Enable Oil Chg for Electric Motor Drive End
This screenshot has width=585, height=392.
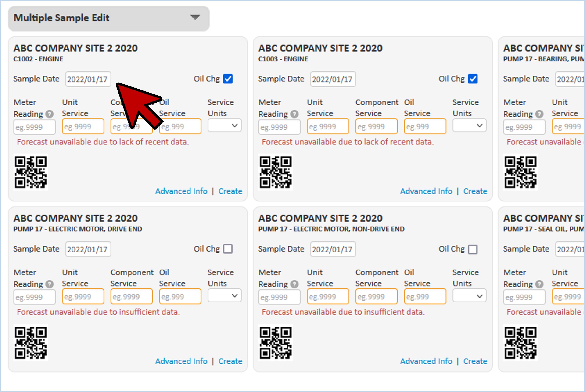pyautogui.click(x=228, y=249)
